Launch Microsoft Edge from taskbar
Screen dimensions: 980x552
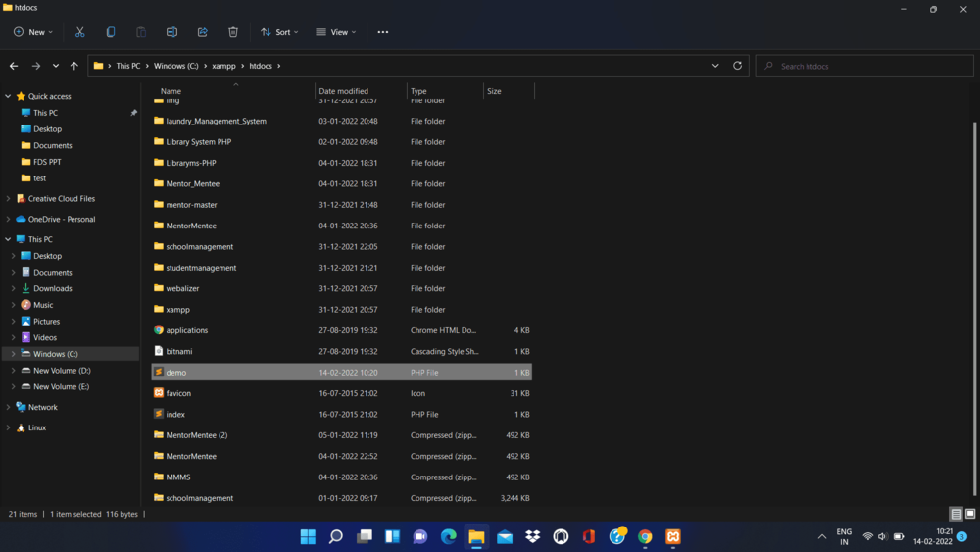pos(449,537)
